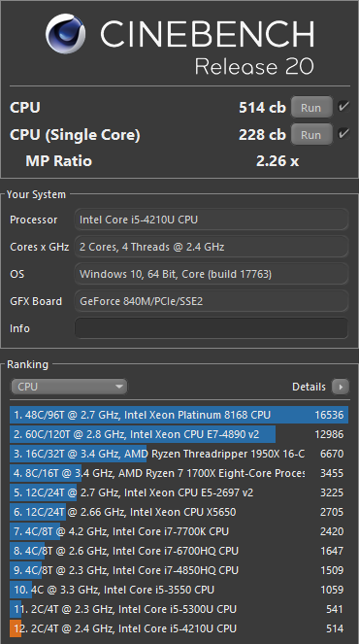Image resolution: width=359 pixels, height=644 pixels.
Task: Select ranking row Core i7-4850HQ
Action: coord(179,570)
